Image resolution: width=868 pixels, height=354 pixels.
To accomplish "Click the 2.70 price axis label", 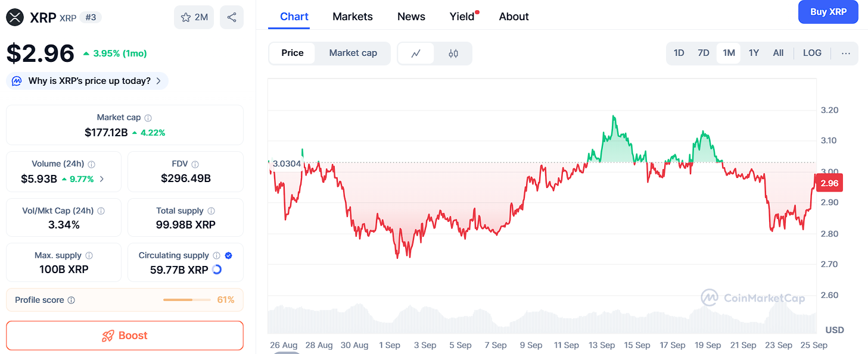I will click(830, 264).
